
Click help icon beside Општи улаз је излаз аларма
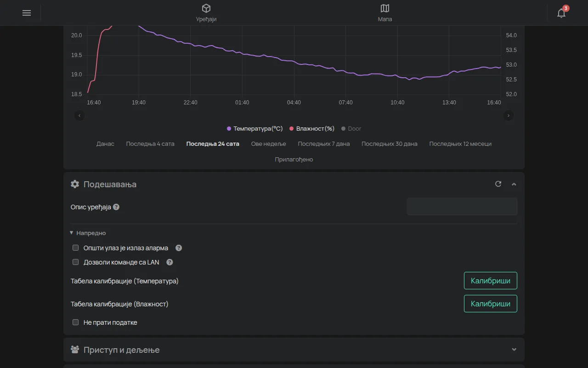point(179,248)
